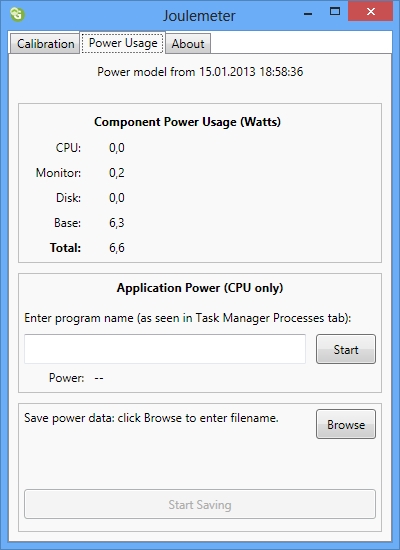Maximize the Joulemeter window
Image resolution: width=400 pixels, height=550 pixels.
click(335, 12)
